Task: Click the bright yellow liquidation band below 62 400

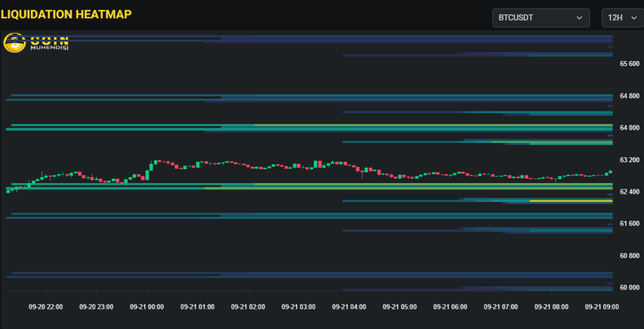Action: (569, 201)
